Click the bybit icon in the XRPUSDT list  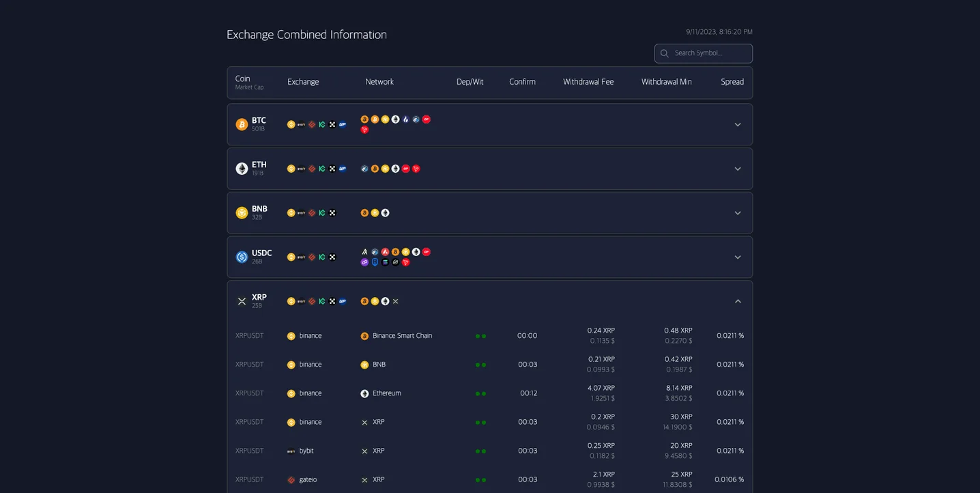coord(291,451)
